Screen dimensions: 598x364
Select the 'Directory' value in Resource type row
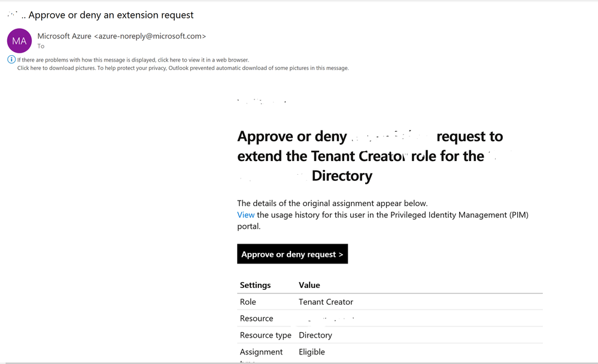coord(315,335)
